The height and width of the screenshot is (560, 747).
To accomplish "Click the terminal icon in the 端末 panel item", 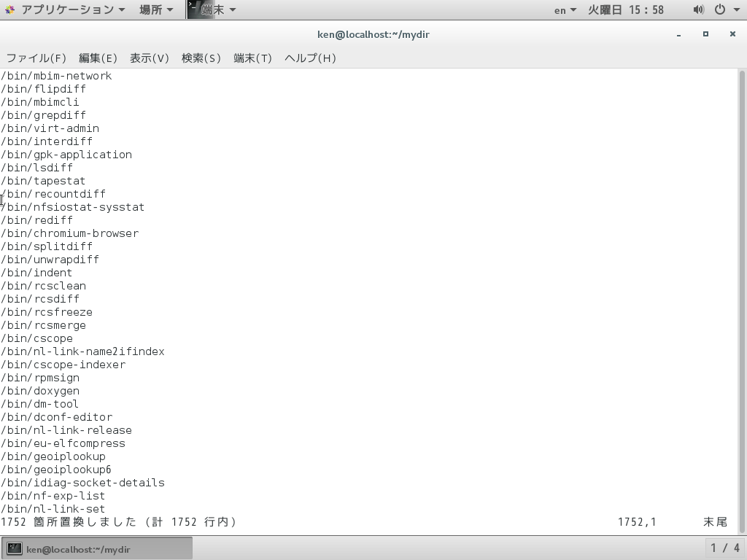I will click(x=193, y=9).
